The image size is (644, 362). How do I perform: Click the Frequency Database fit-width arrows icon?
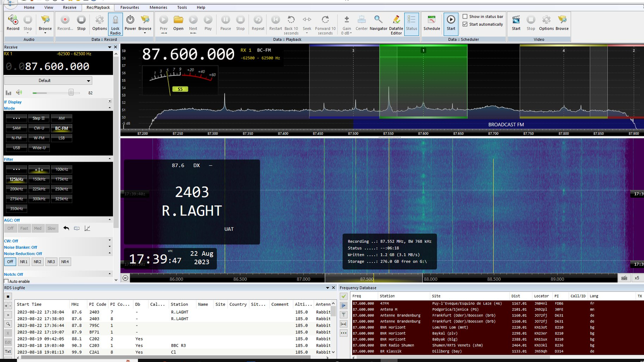pos(343,324)
